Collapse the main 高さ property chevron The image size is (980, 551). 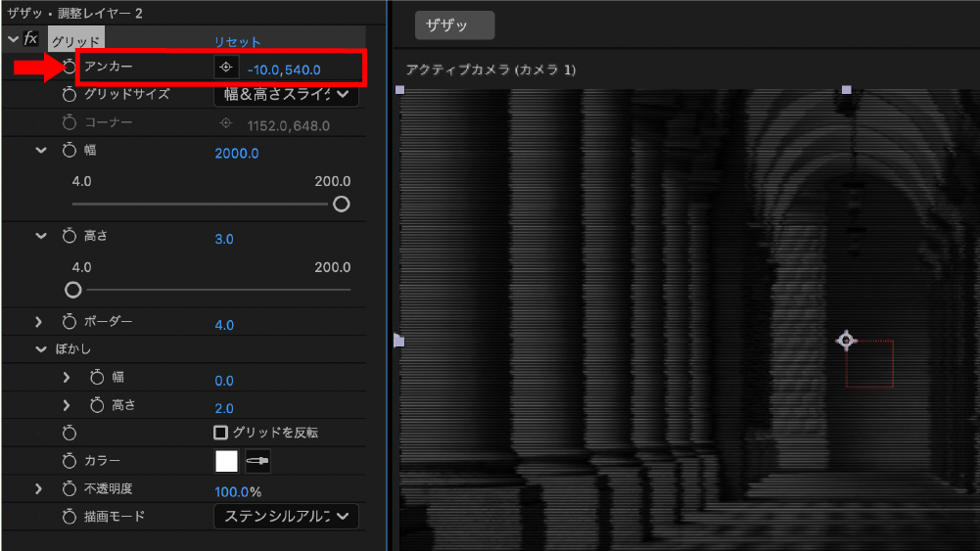point(40,236)
